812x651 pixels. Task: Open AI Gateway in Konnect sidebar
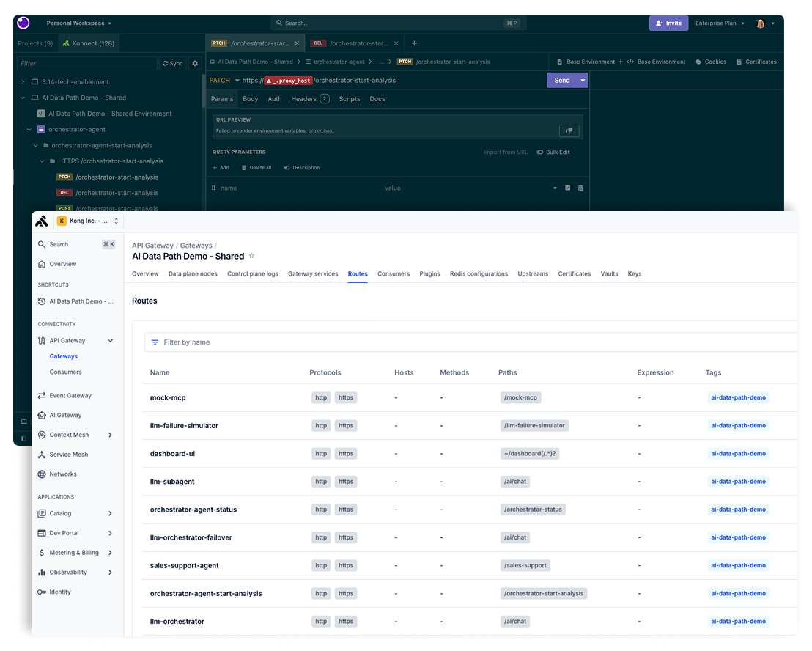tap(59, 416)
